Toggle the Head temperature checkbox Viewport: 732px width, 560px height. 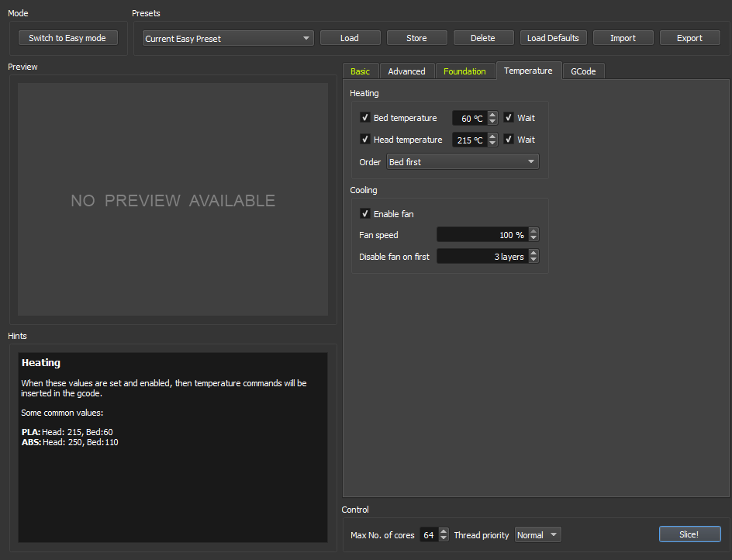pos(365,140)
